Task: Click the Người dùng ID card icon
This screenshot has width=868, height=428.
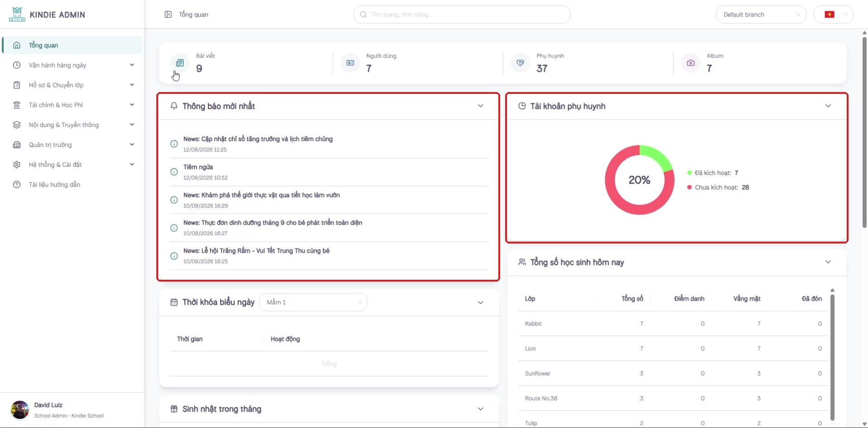Action: point(350,63)
